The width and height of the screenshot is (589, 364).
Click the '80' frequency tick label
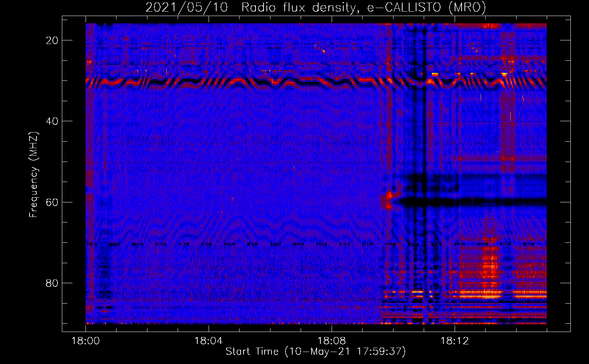[x=52, y=283]
